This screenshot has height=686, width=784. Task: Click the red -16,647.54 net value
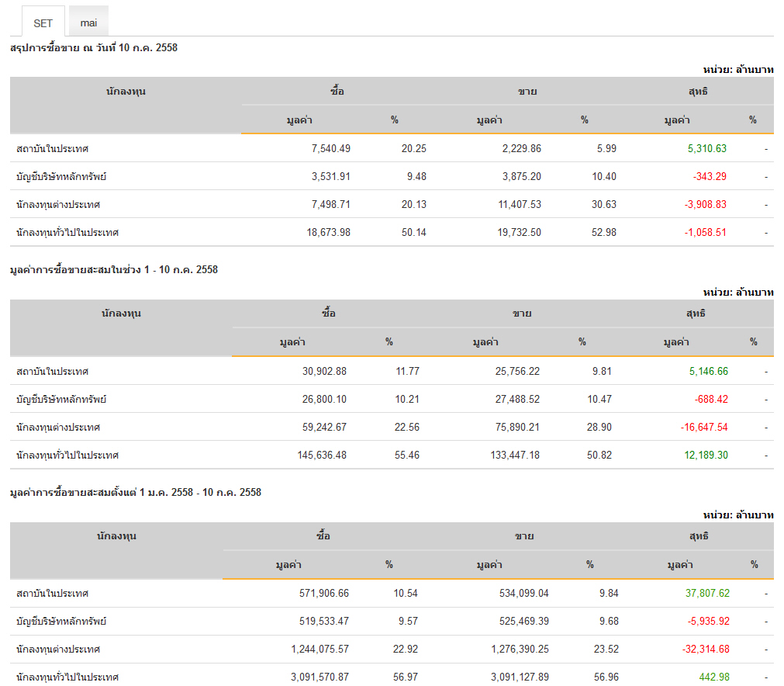[x=701, y=427]
